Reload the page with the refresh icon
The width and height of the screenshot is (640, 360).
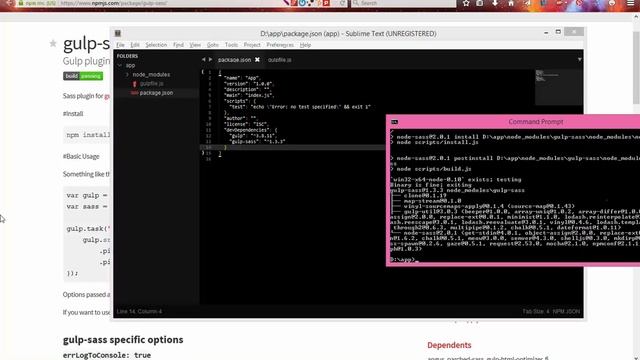pos(343,3)
